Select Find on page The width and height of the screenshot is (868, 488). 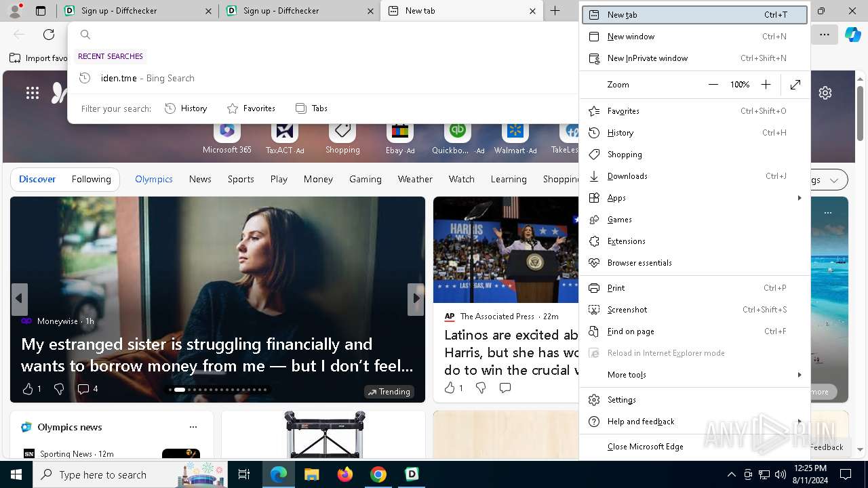pyautogui.click(x=694, y=331)
